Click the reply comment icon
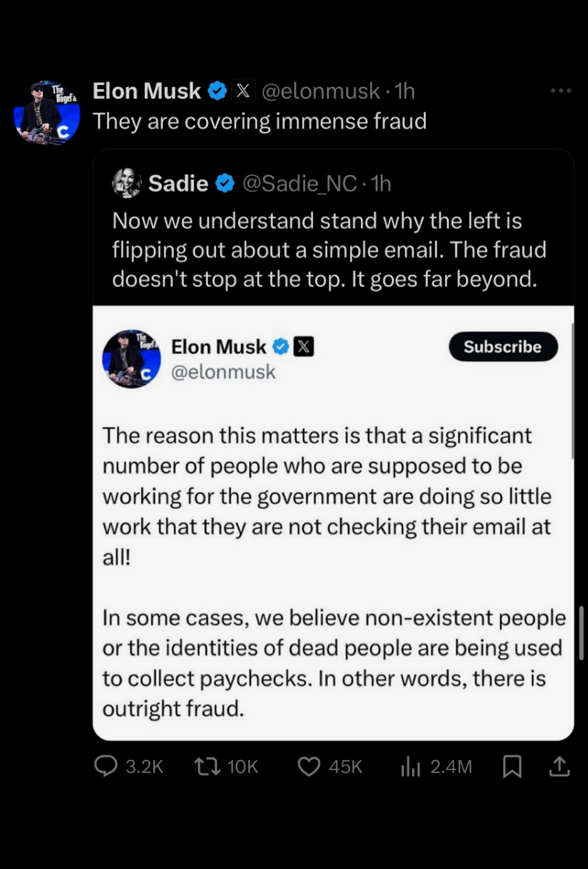The image size is (588, 869). point(108,766)
